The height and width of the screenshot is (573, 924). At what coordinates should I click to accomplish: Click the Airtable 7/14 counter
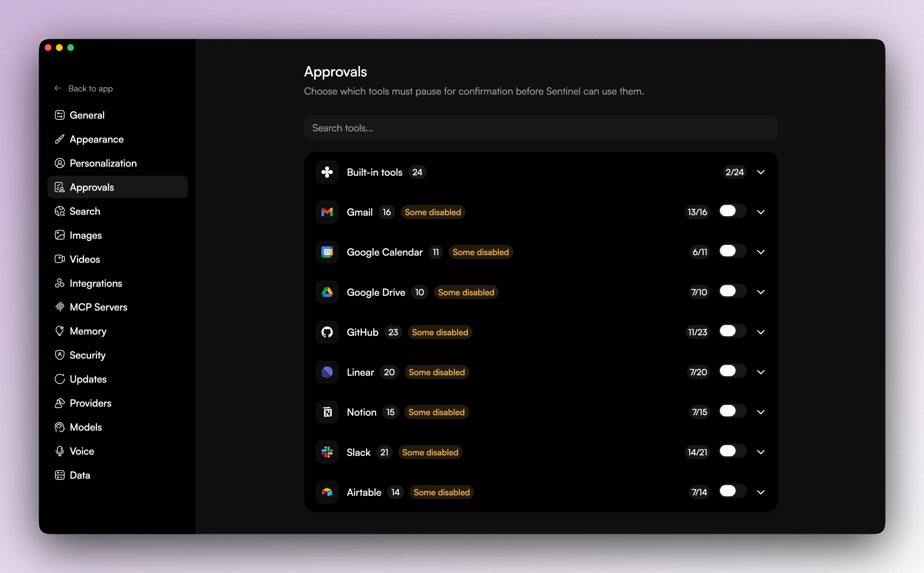(699, 492)
